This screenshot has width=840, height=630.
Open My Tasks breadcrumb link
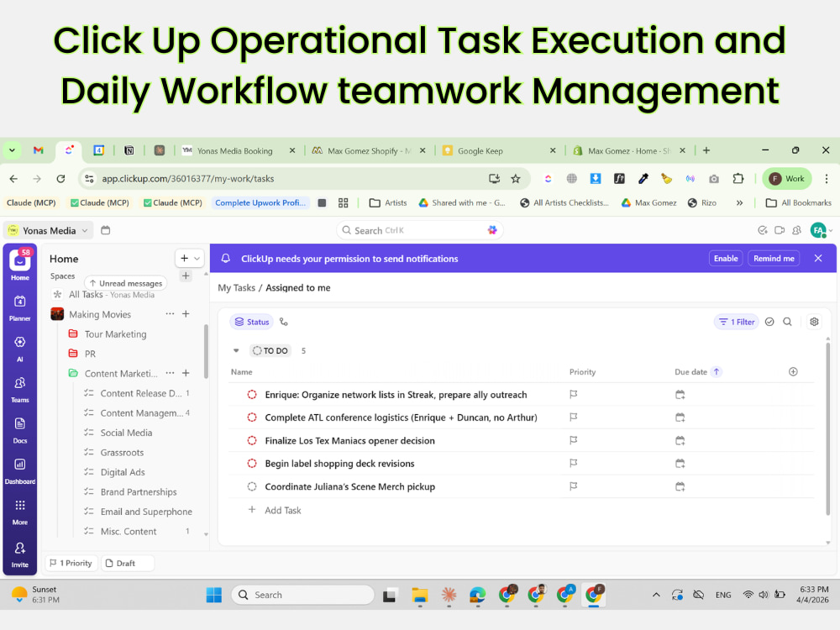coord(236,287)
